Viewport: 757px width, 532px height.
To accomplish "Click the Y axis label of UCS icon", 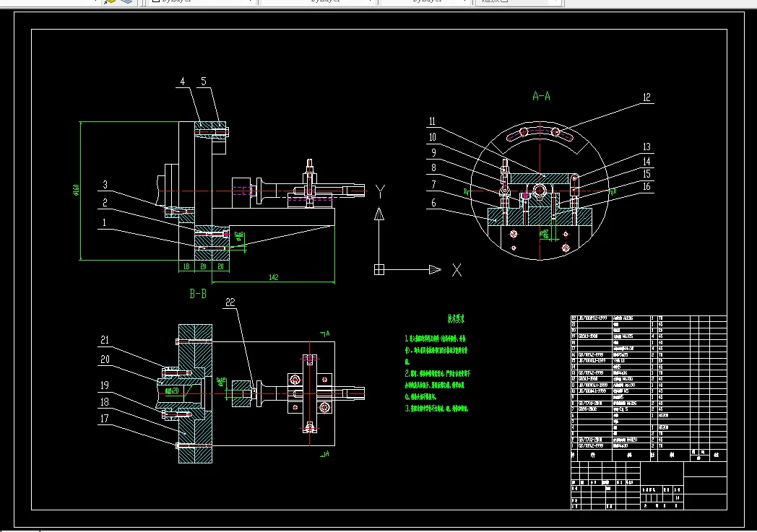I will coord(380,192).
